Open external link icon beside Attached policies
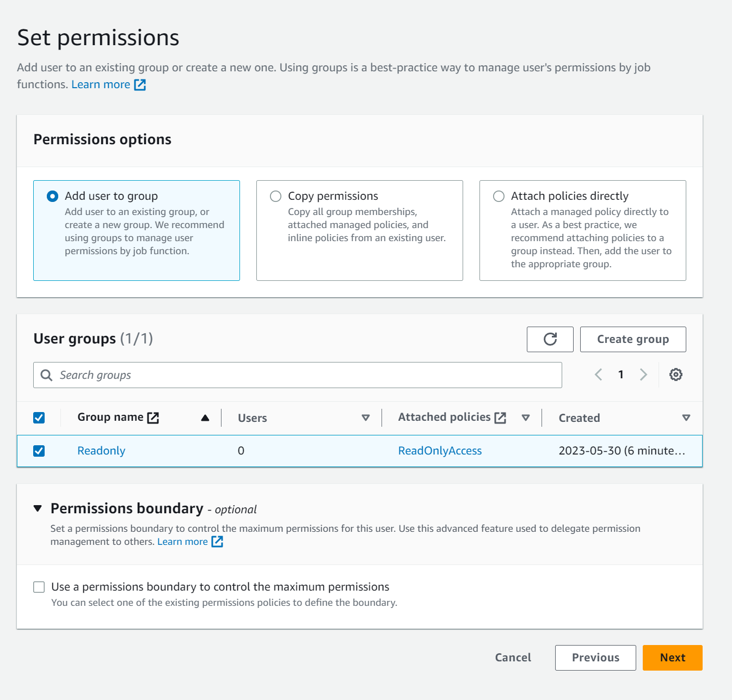The height and width of the screenshot is (700, 732). 500,417
